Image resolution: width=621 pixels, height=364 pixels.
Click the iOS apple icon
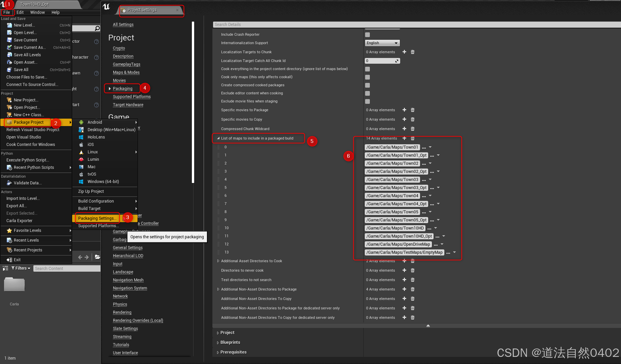pyautogui.click(x=81, y=145)
